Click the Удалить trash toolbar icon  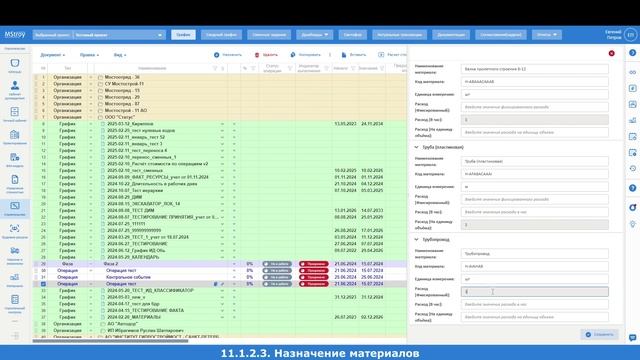click(x=257, y=55)
